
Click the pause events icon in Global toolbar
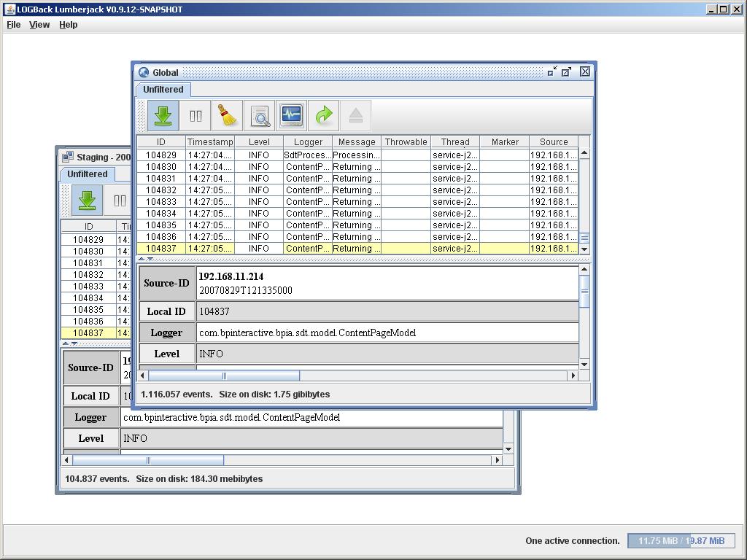click(x=195, y=115)
